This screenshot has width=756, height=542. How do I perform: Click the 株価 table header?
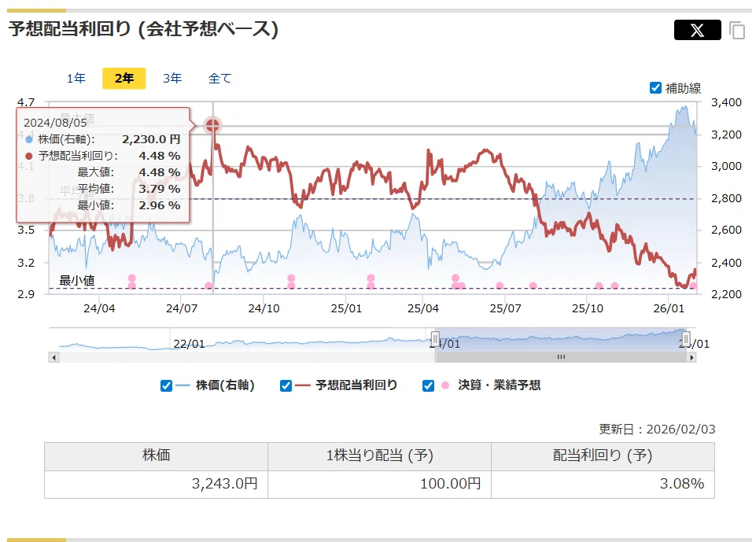point(157,456)
